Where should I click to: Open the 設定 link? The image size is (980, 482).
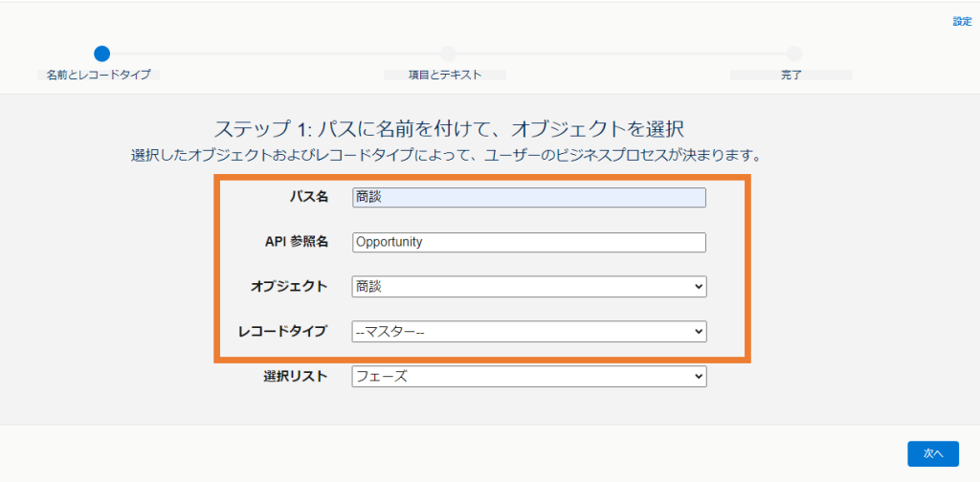click(961, 21)
